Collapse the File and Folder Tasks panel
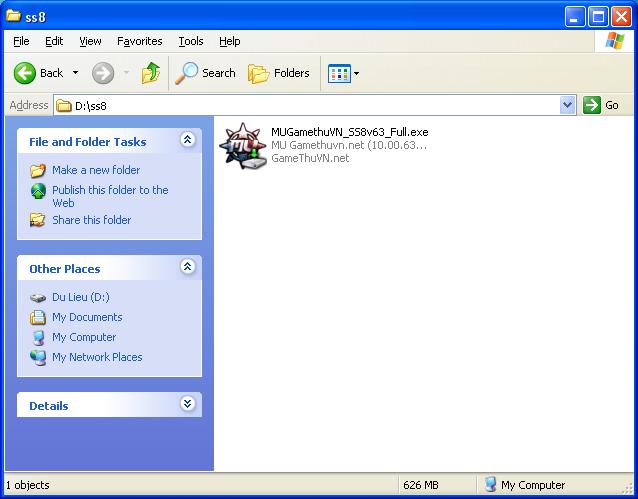Viewport: 638px width, 499px height. (x=188, y=140)
